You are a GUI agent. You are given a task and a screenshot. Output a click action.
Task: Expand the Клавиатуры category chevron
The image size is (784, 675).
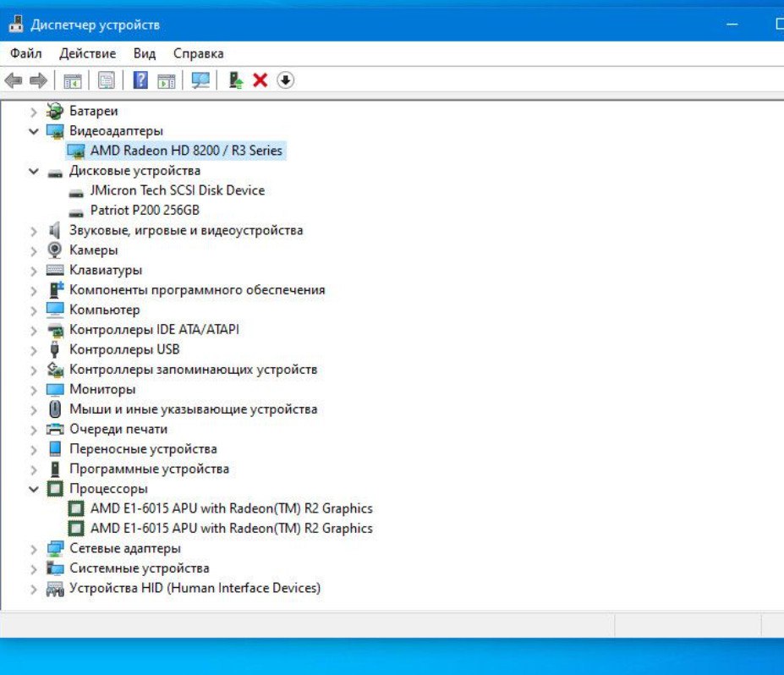pyautogui.click(x=34, y=271)
